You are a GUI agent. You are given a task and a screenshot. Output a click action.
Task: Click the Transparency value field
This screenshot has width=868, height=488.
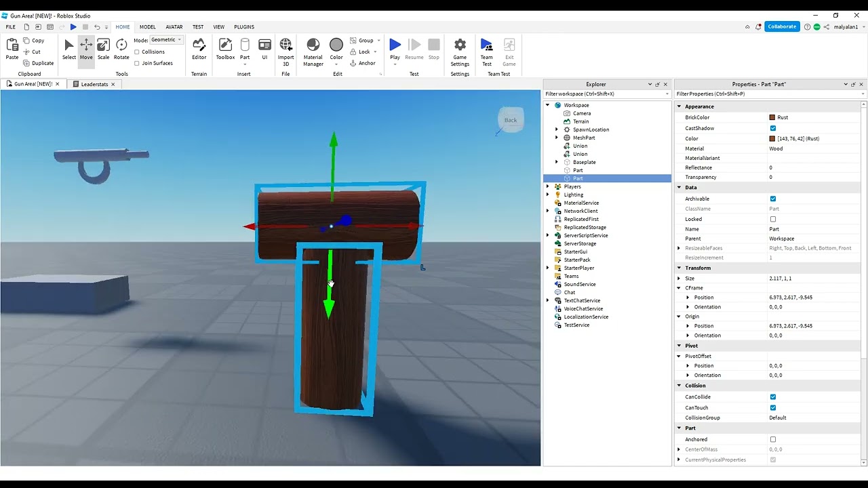(x=814, y=177)
